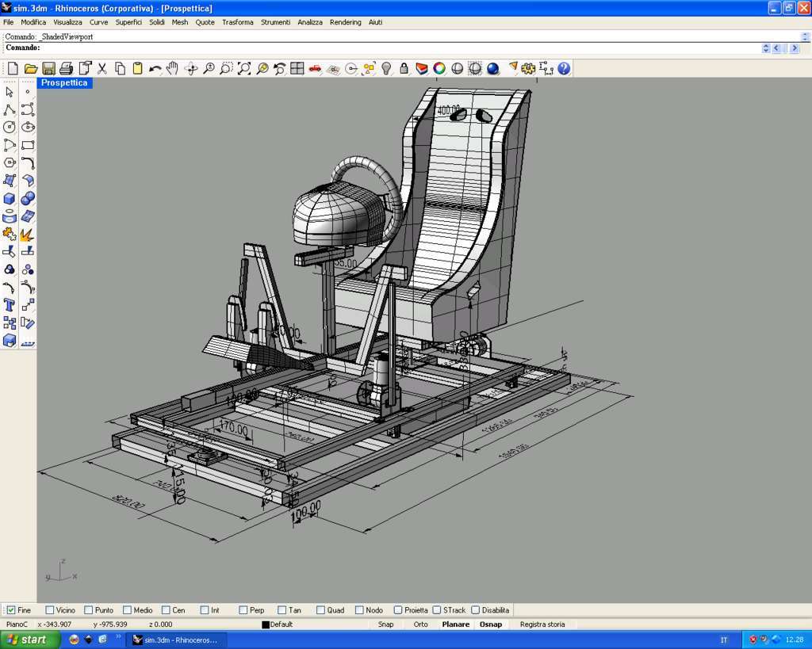
Task: Click sim.3dm Rhinoceros taskbar button
Action: click(176, 640)
